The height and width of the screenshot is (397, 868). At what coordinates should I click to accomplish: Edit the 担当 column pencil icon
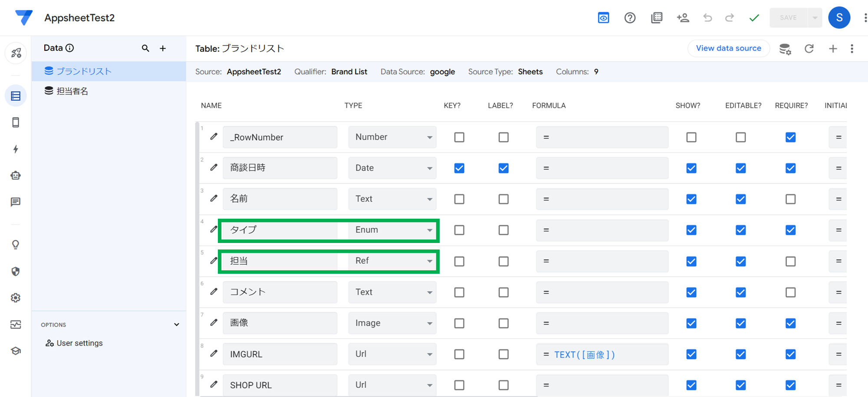(x=214, y=261)
